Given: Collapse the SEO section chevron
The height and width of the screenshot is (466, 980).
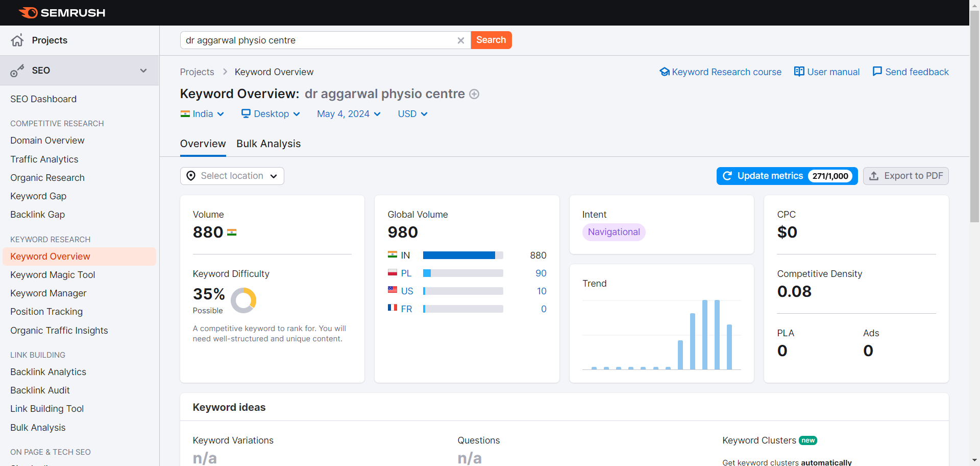Looking at the screenshot, I should click(143, 71).
